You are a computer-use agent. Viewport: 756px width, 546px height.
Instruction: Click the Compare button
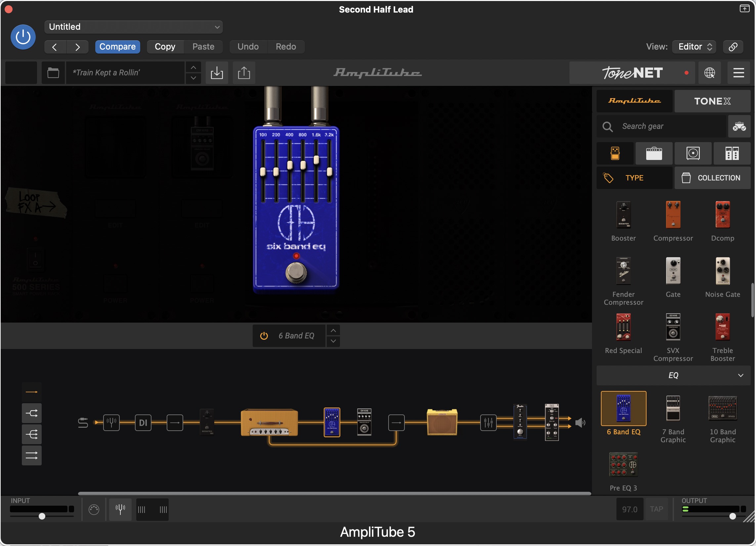pos(117,47)
